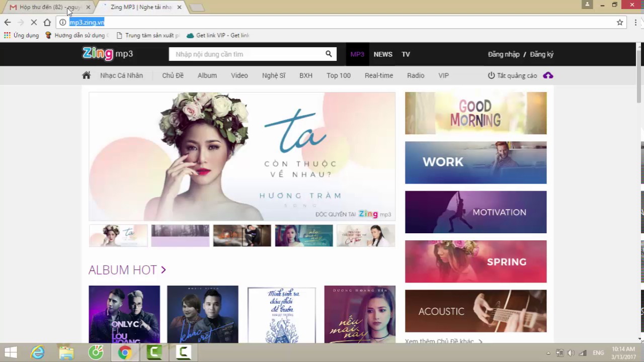Click the address bar URL mp3.zing.vn
This screenshot has height=362, width=644.
pos(87,22)
